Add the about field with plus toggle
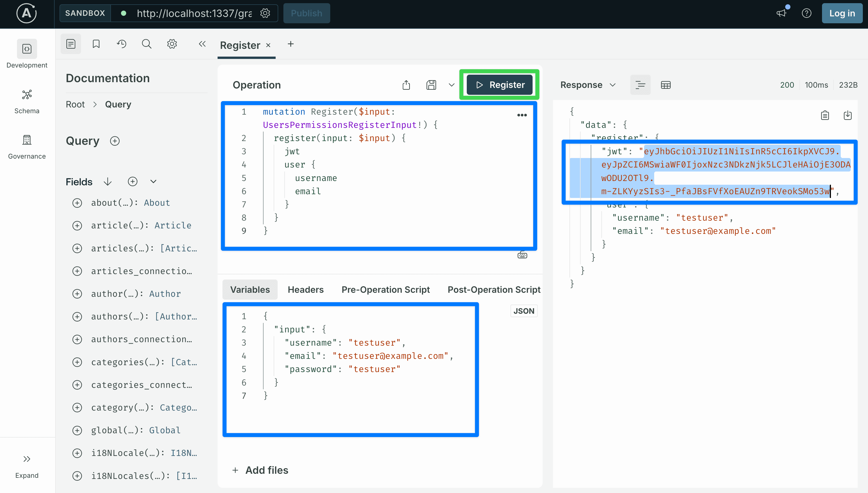This screenshot has height=493, width=868. [x=77, y=203]
